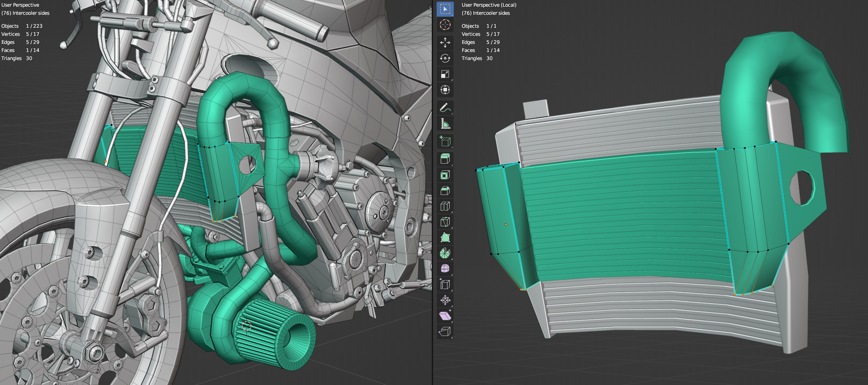This screenshot has height=385, width=868.
Task: Select the Inset Faces tool
Action: (x=445, y=175)
